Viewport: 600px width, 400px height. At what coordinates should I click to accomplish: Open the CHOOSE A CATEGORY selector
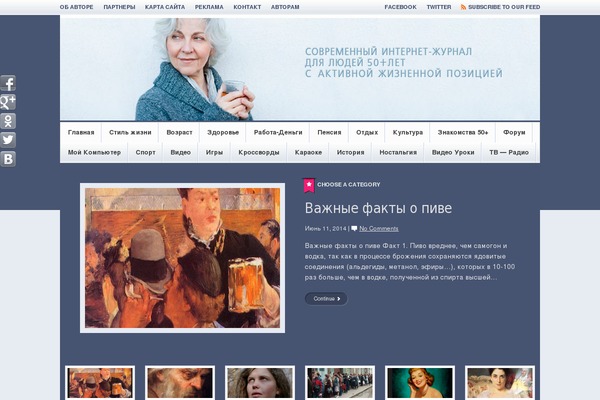[x=349, y=185]
